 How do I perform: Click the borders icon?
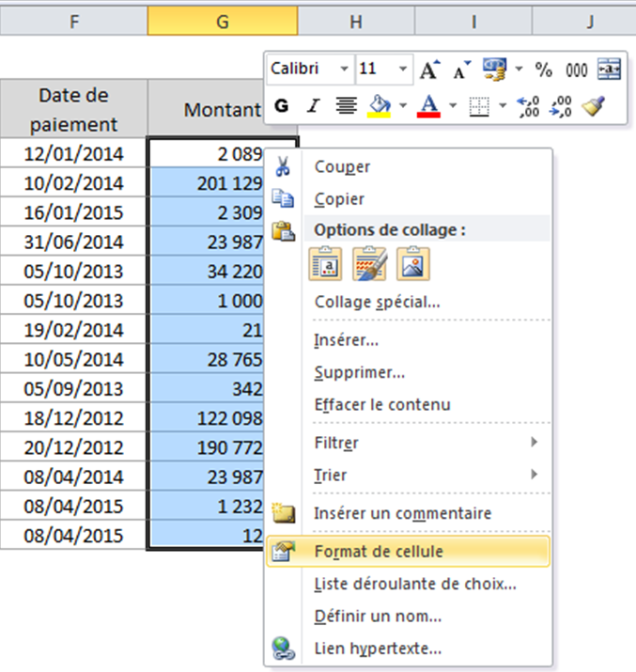pyautogui.click(x=479, y=106)
